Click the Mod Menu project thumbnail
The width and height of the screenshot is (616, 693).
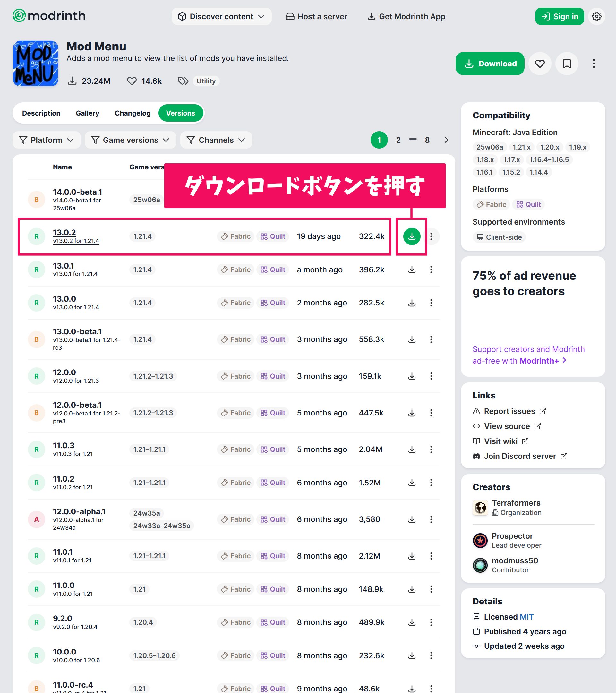(x=36, y=64)
